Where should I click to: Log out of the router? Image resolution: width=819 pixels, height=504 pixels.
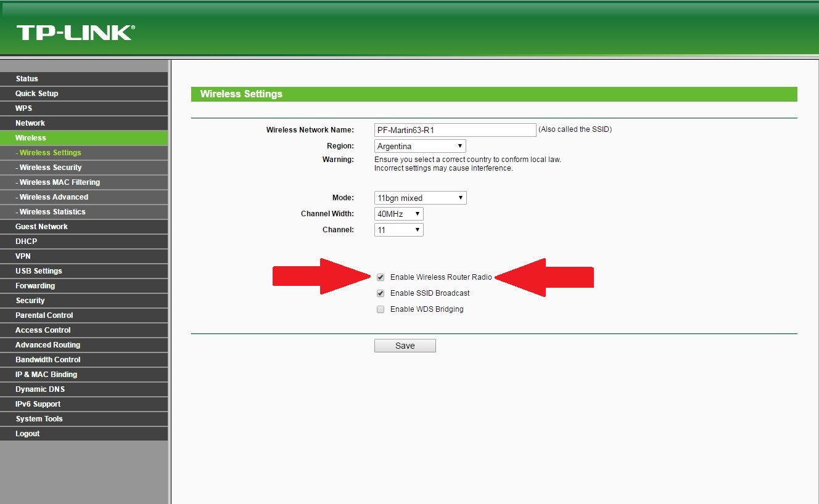pos(84,434)
